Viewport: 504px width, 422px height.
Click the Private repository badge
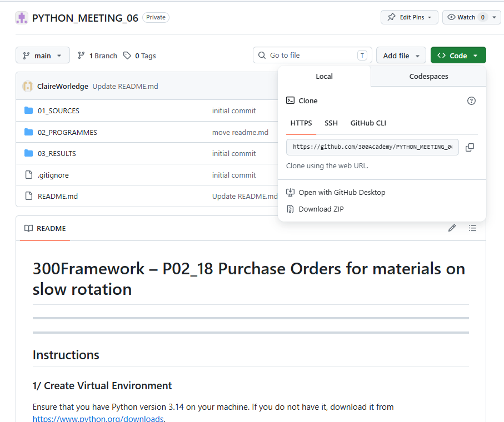(156, 17)
